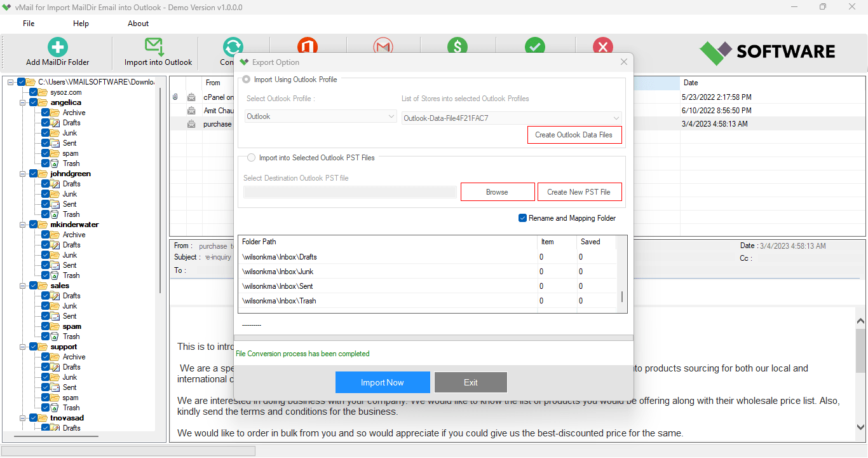Click the orange Office toolbar icon

[x=308, y=46]
